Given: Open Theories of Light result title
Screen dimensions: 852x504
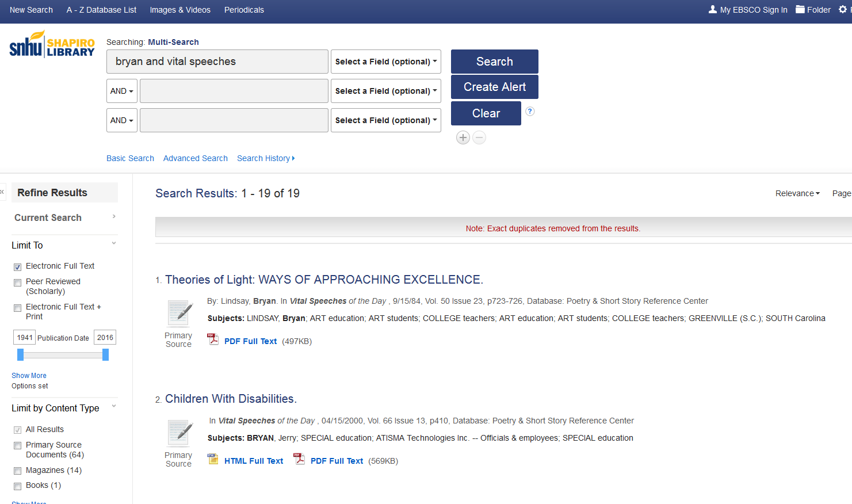Looking at the screenshot, I should tap(324, 280).
